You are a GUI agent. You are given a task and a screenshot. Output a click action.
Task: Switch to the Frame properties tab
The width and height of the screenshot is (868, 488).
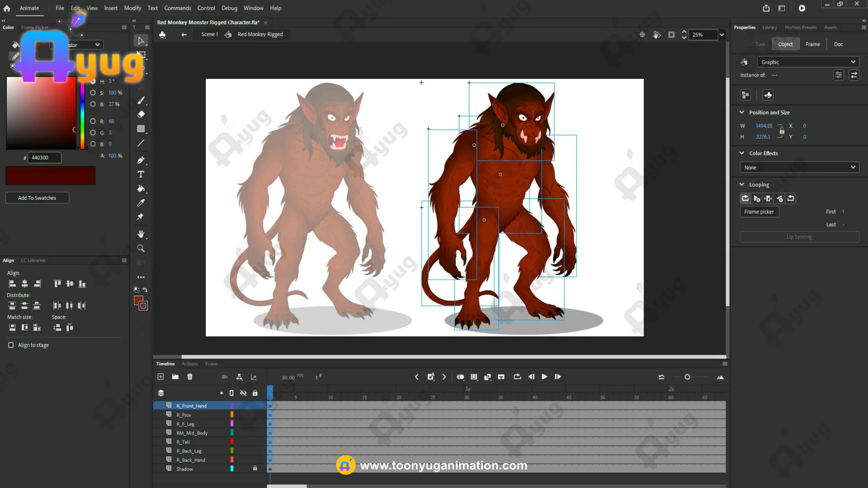coord(812,44)
